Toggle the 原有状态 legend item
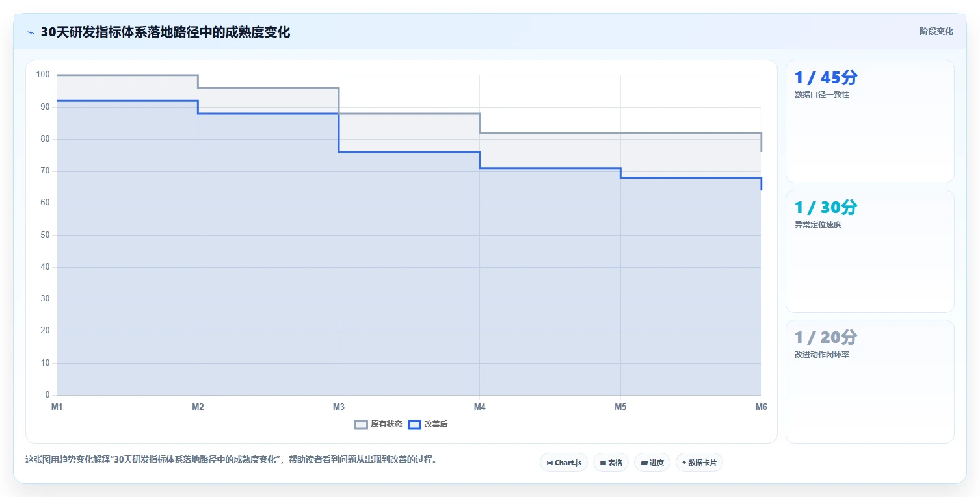980x497 pixels. (378, 424)
